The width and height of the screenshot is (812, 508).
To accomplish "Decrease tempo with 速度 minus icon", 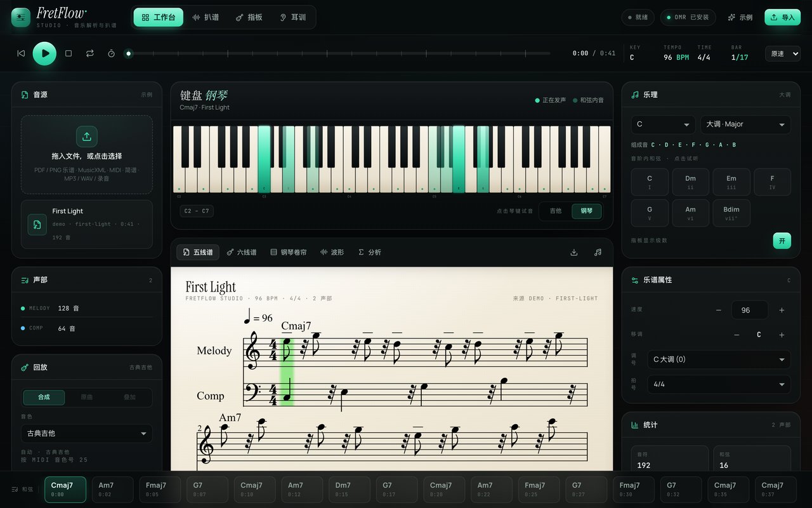I will click(x=719, y=310).
